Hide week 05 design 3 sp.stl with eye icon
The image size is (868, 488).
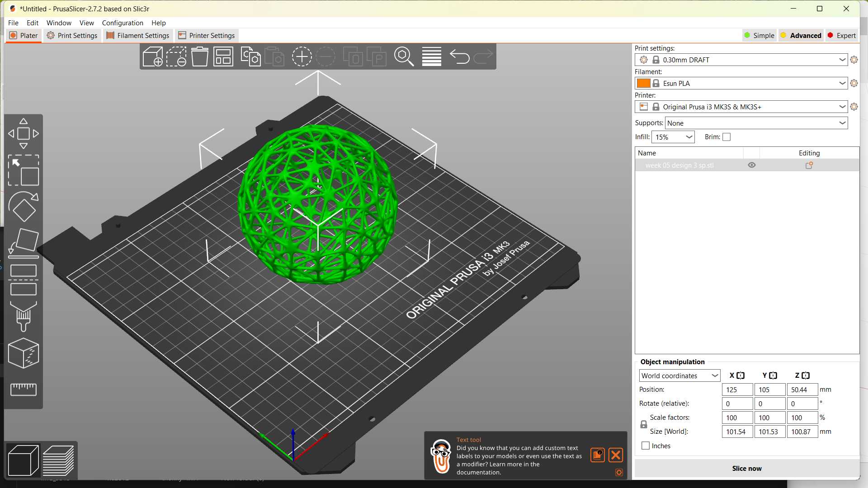pyautogui.click(x=751, y=165)
